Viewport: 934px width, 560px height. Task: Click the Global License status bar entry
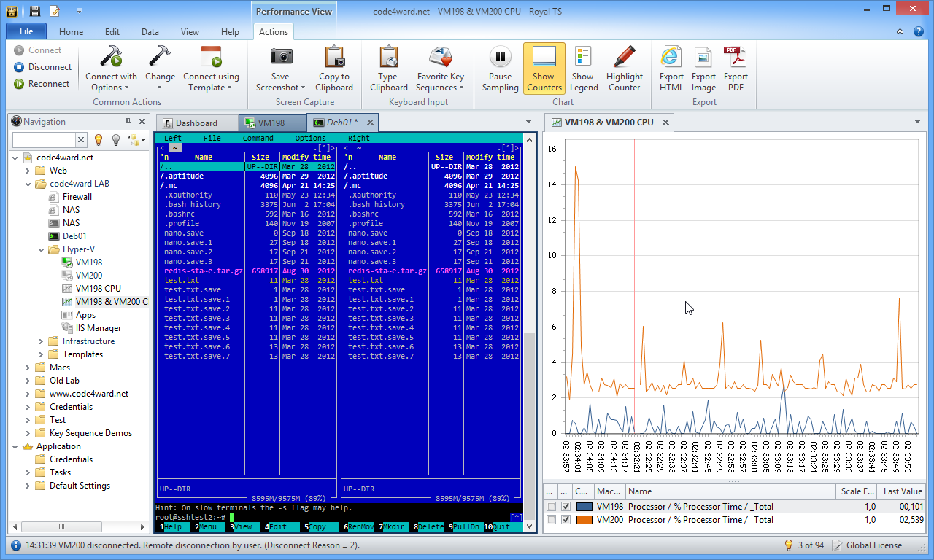pos(867,545)
